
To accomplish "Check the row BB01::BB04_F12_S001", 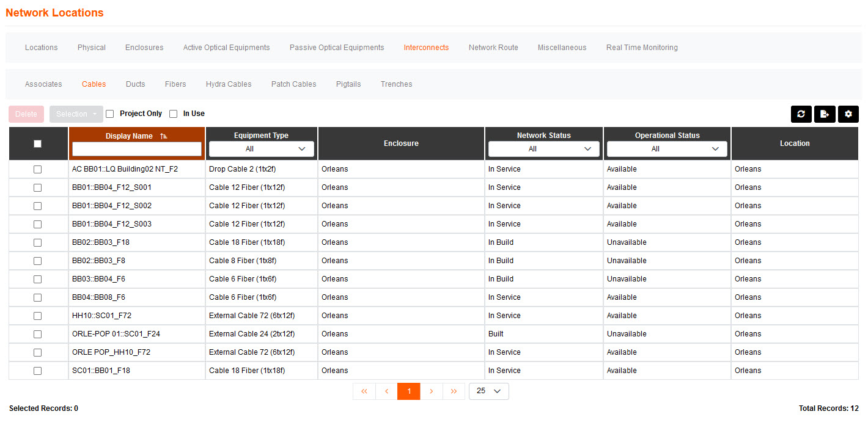I will pos(38,187).
